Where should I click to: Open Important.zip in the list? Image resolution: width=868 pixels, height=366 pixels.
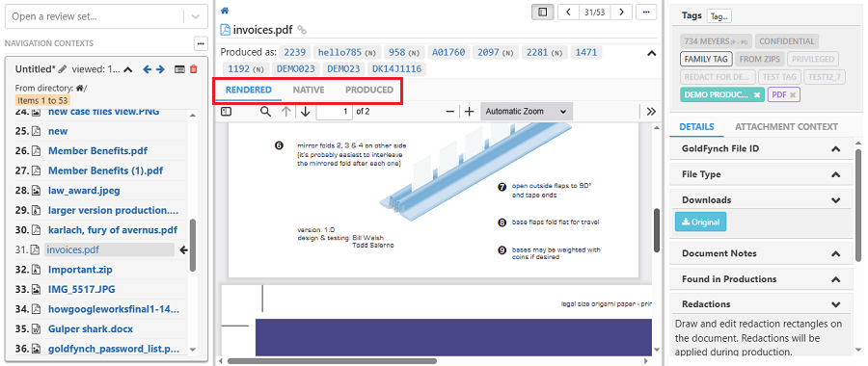[x=80, y=270]
